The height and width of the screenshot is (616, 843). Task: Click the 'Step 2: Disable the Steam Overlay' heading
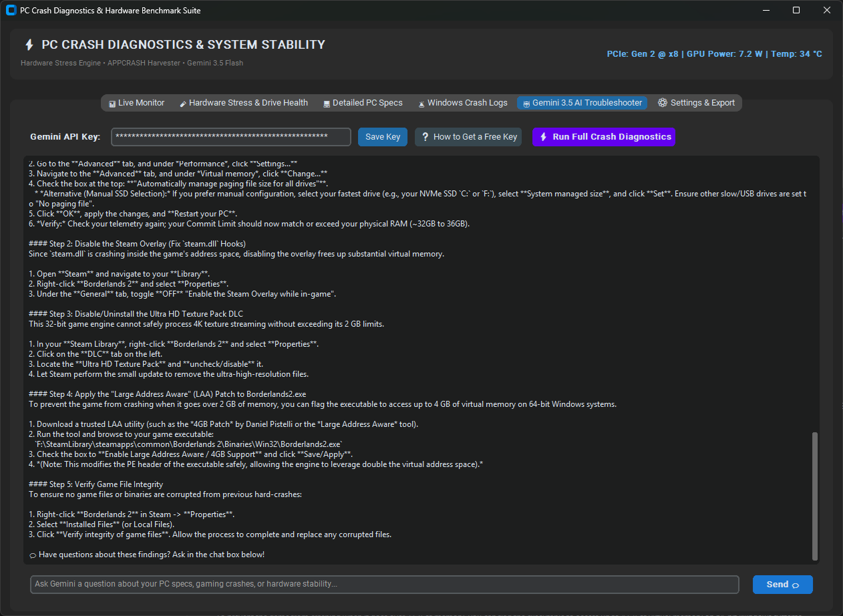click(138, 243)
